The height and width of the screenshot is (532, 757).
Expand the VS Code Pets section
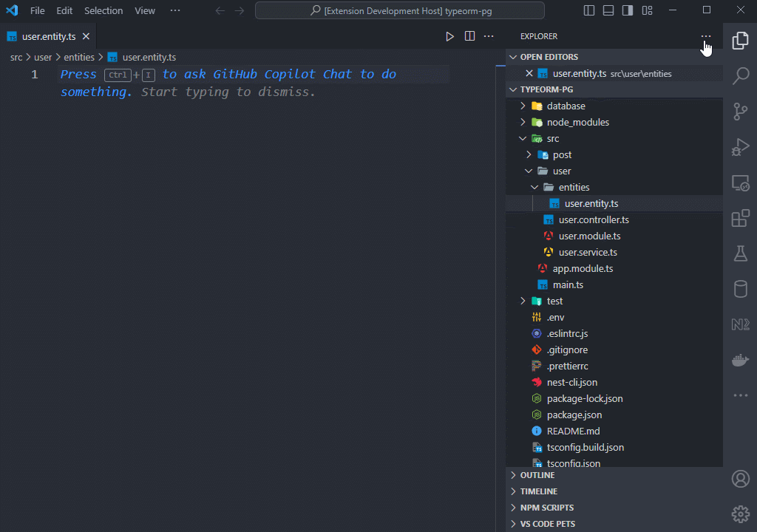pos(614,525)
